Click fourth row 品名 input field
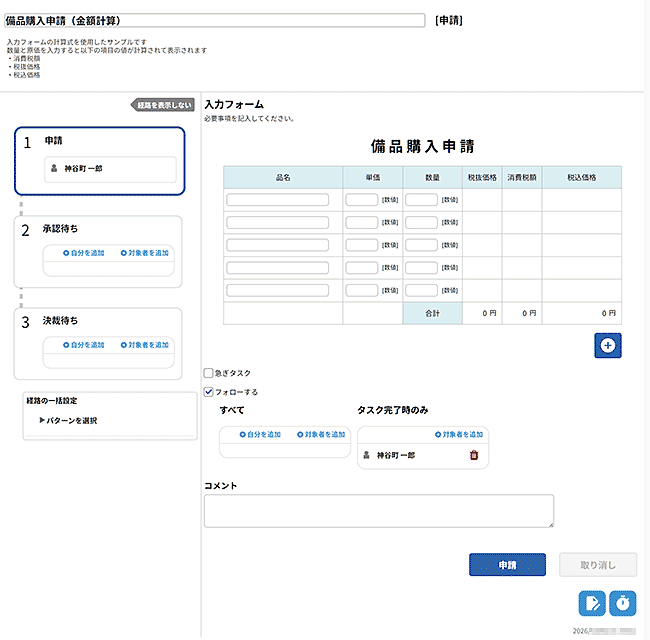 [278, 268]
